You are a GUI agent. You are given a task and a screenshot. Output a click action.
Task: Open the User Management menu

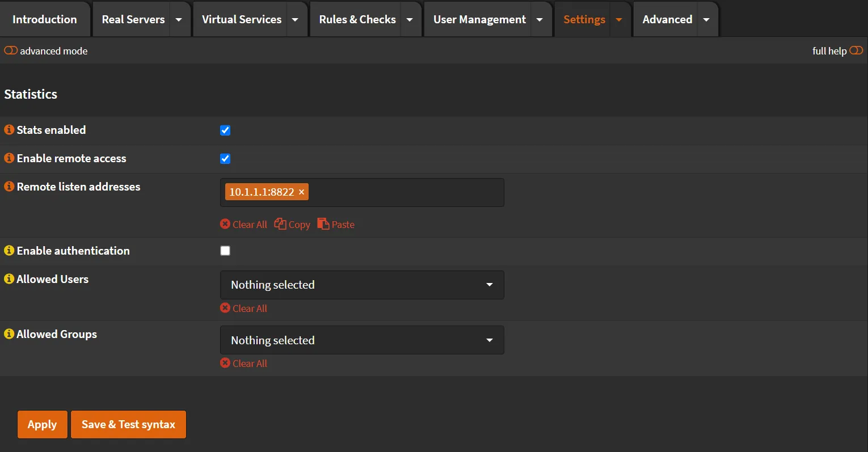pyautogui.click(x=479, y=19)
